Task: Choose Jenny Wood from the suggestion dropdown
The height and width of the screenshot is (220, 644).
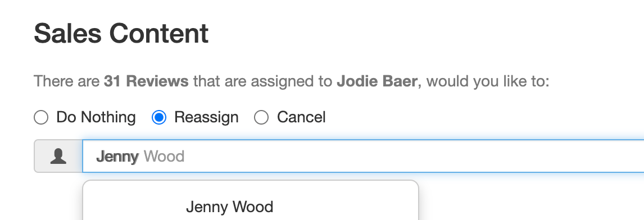Action: (230, 207)
